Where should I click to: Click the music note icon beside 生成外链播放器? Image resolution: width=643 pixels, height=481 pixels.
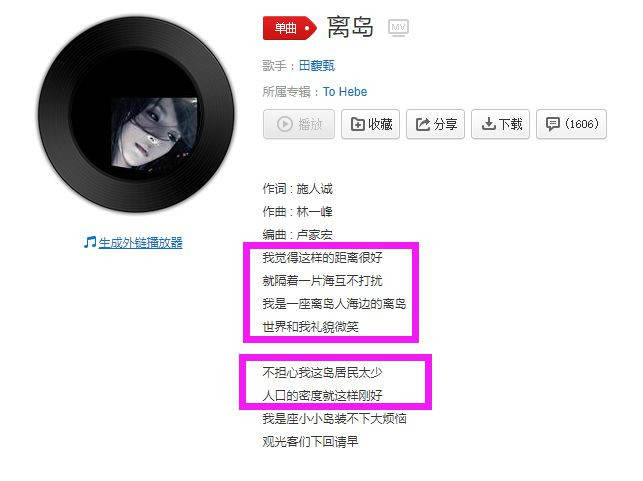point(90,242)
